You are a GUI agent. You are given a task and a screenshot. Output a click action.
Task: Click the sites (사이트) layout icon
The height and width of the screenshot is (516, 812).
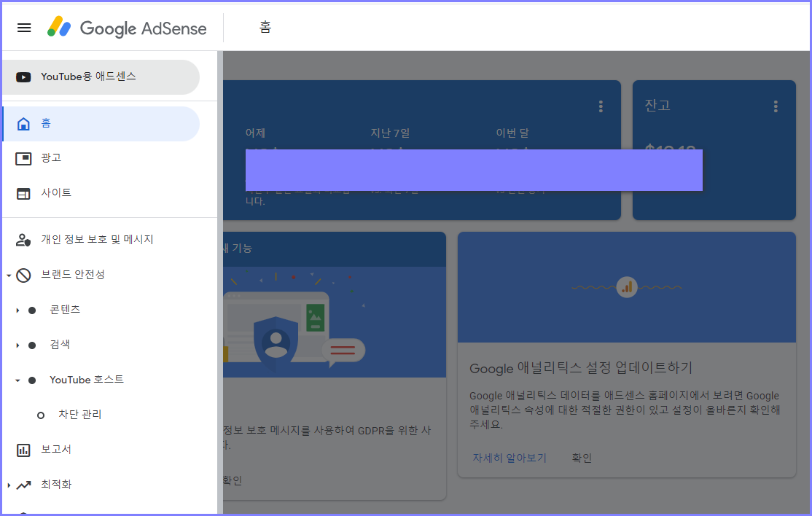click(23, 194)
